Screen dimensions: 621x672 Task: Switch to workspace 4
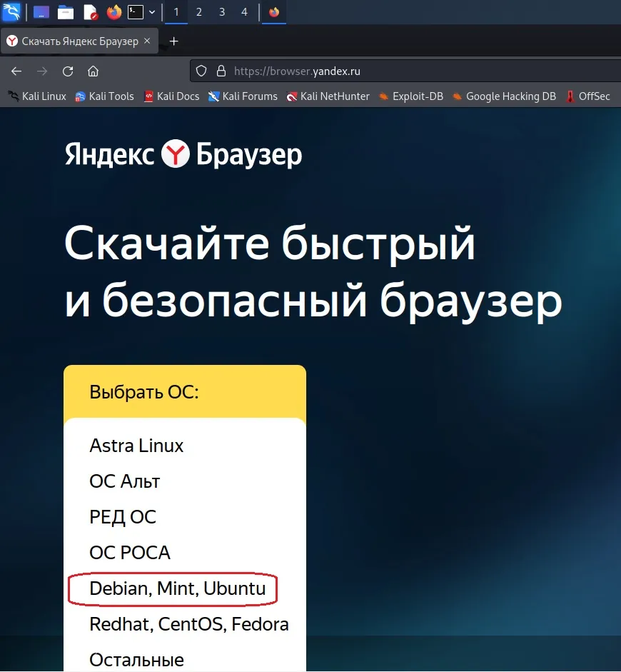pos(244,12)
